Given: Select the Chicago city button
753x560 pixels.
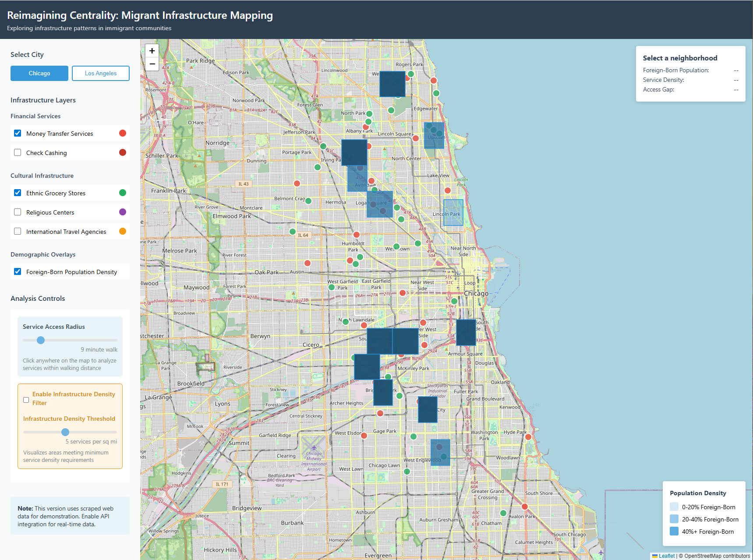Looking at the screenshot, I should [39, 73].
